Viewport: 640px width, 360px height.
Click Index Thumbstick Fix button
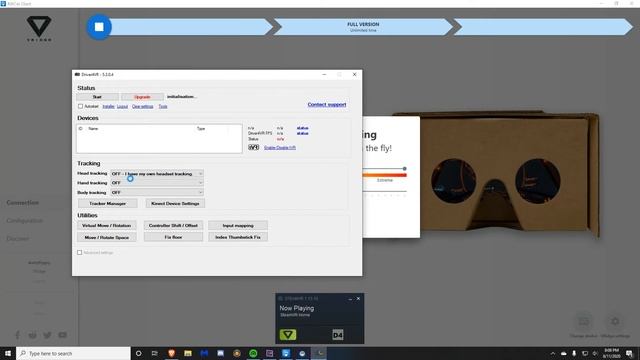tap(238, 237)
